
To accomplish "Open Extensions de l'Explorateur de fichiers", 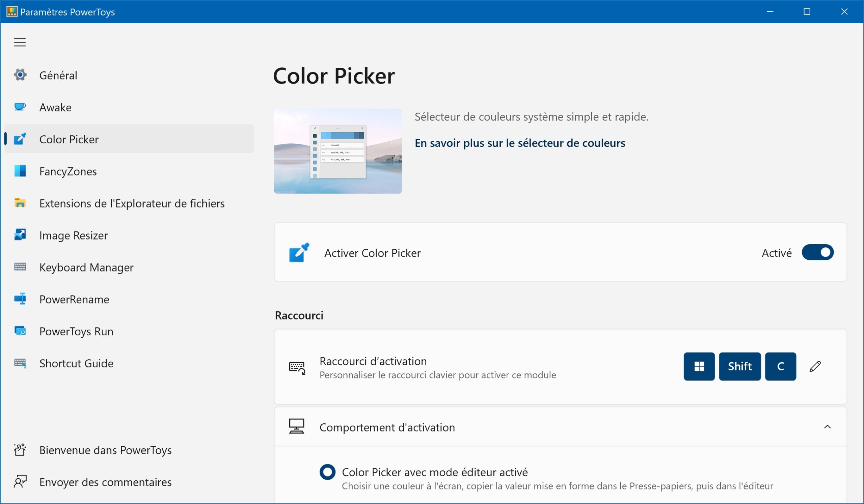I will point(129,203).
